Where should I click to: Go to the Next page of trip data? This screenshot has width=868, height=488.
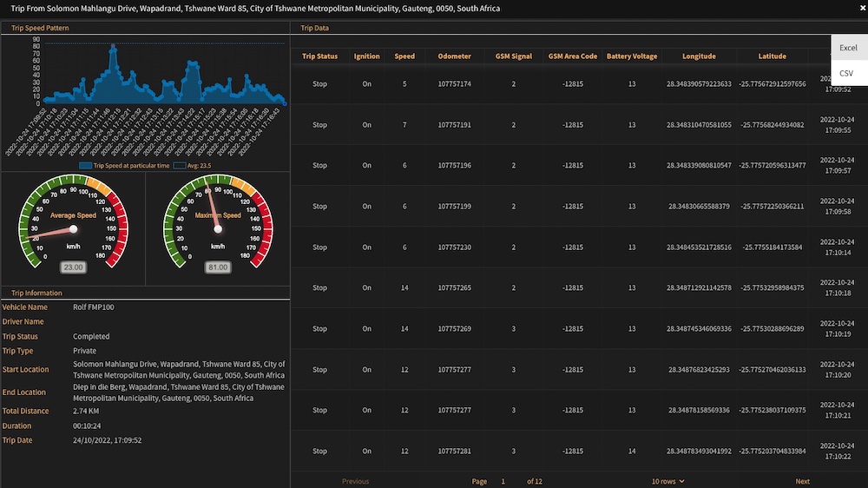(x=802, y=481)
